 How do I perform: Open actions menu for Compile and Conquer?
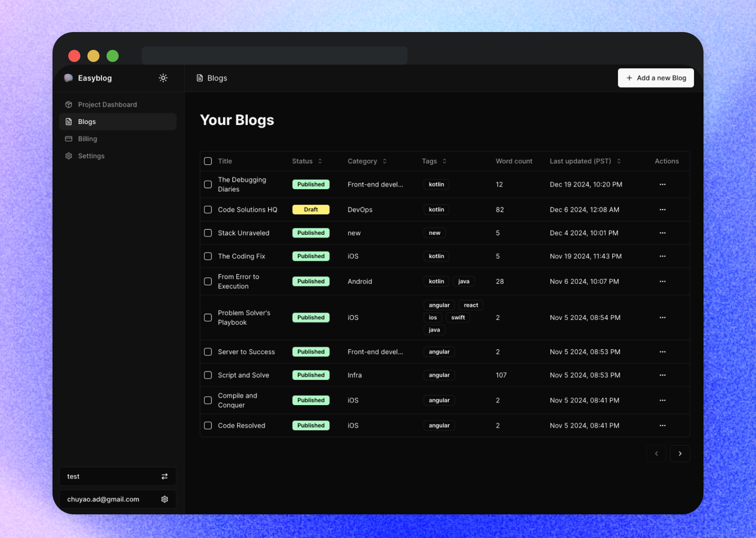pos(663,400)
